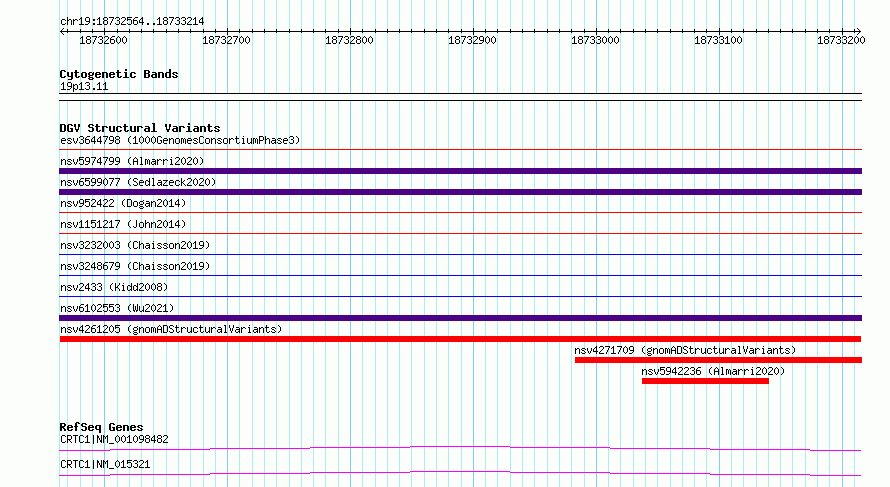Open the CRTC1|NM_015321 transcript label

[105, 464]
